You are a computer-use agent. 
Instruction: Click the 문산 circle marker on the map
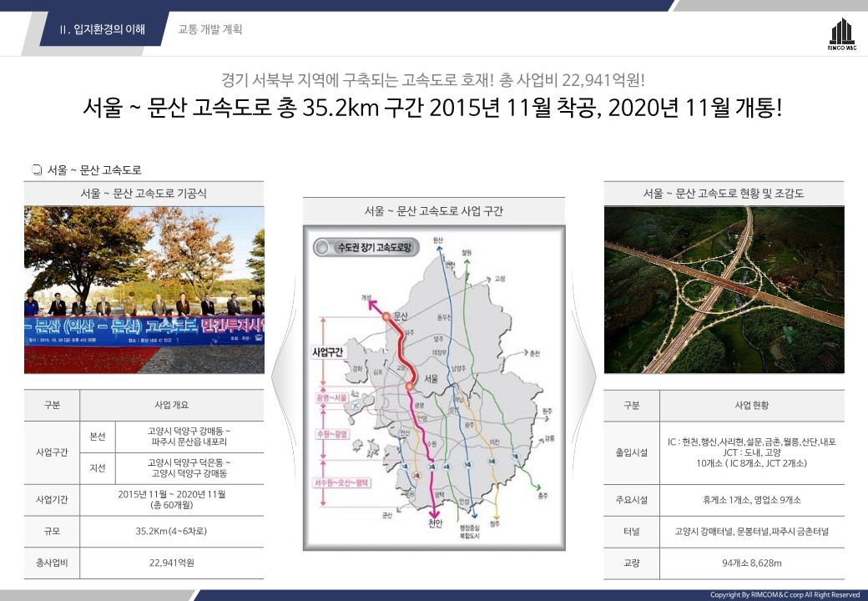click(386, 317)
